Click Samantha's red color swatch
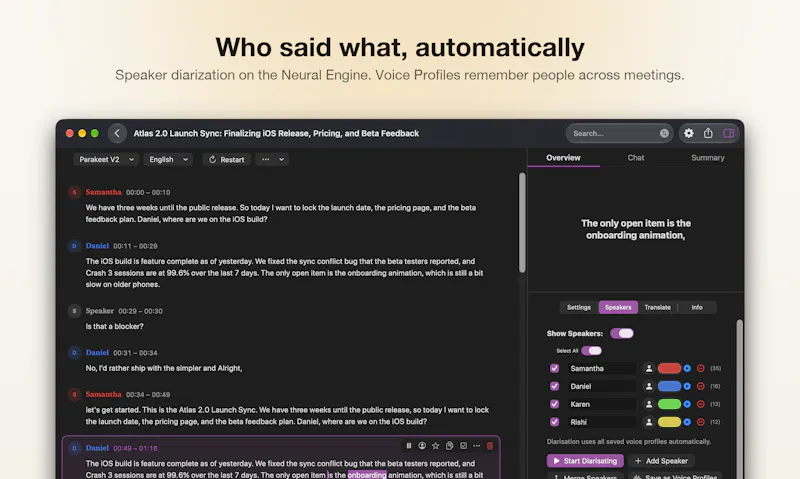The image size is (800, 479). click(669, 368)
